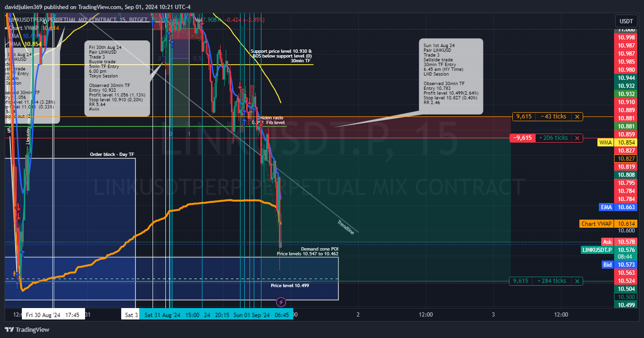Click the WMA price scale label
The width and height of the screenshot is (644, 338).
tap(606, 143)
